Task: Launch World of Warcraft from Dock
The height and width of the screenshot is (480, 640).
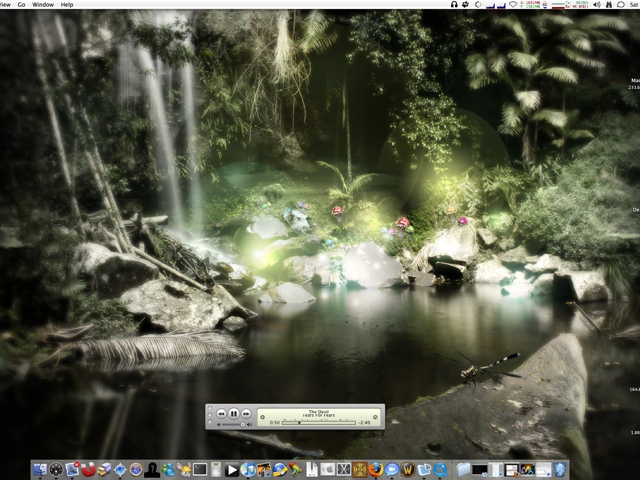Action: tap(409, 470)
